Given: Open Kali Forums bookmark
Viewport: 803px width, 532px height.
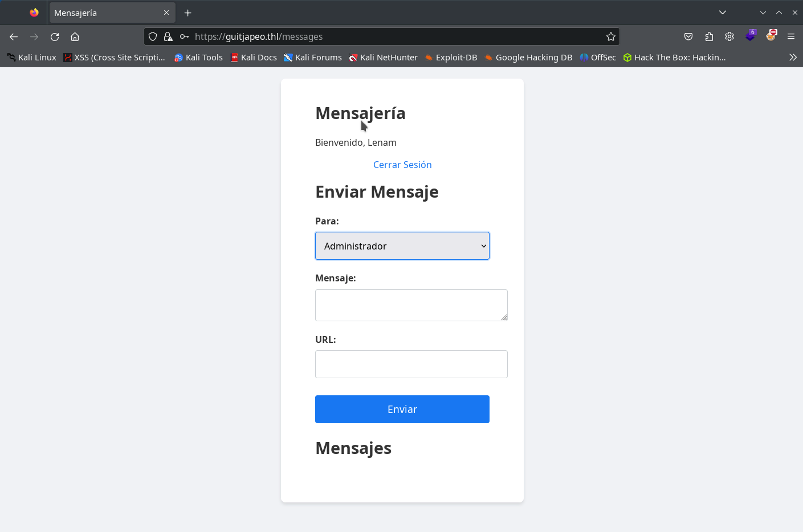Looking at the screenshot, I should [313, 58].
